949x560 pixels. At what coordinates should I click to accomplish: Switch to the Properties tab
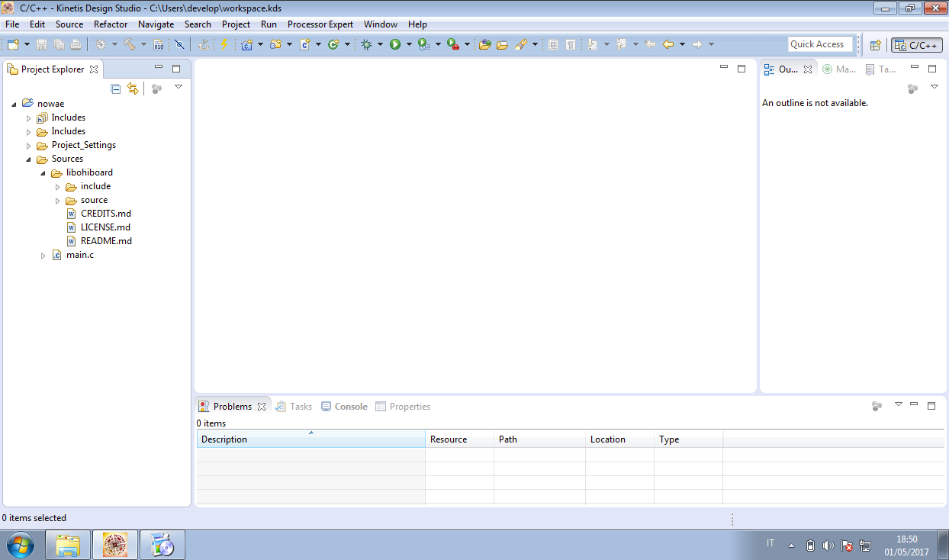click(403, 407)
